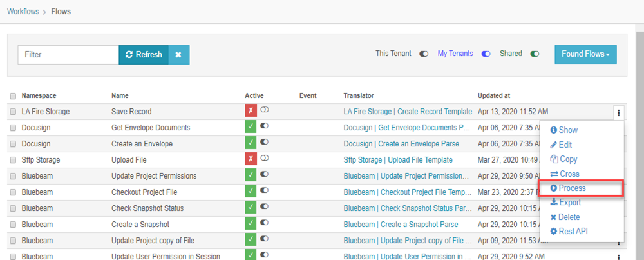Viewport: 644px width, 260px height.
Task: Choose Copy from the context menu
Action: (563, 159)
